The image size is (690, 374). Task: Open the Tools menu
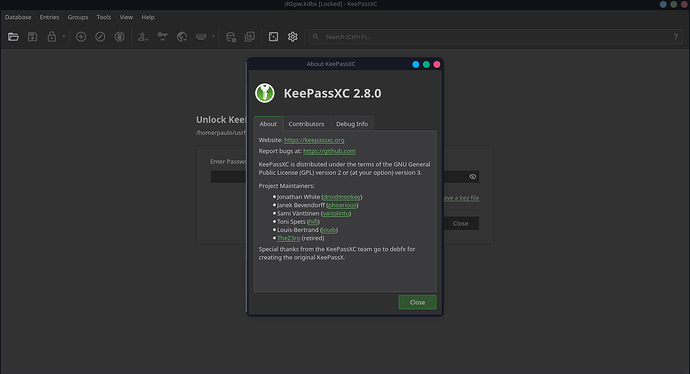[x=104, y=17]
